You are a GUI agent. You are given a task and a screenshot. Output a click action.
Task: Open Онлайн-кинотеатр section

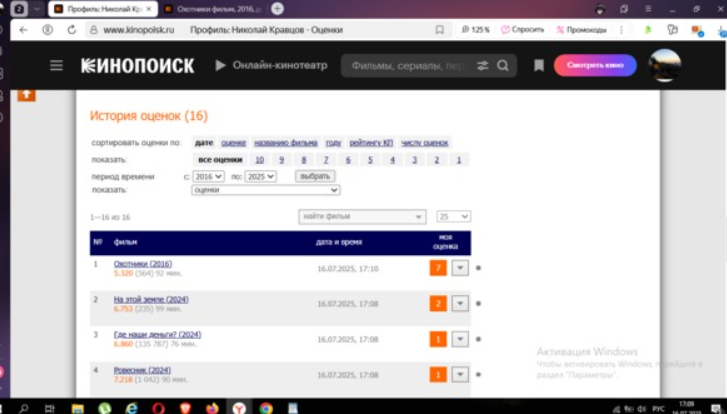[x=272, y=65]
